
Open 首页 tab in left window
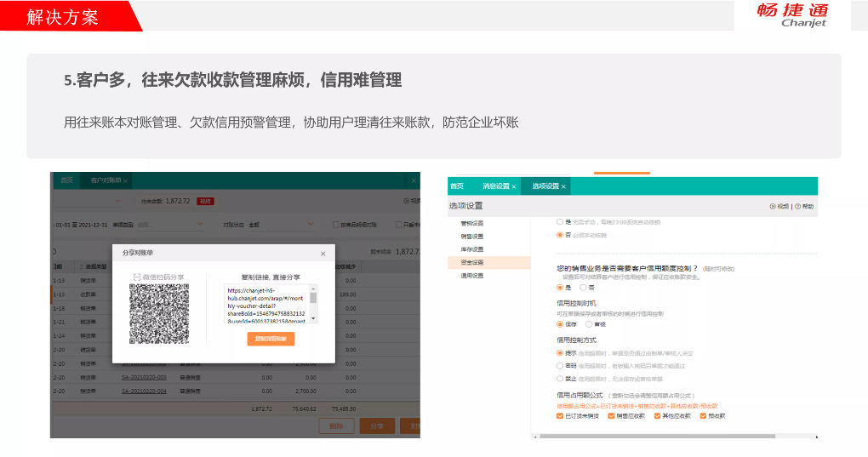point(67,180)
